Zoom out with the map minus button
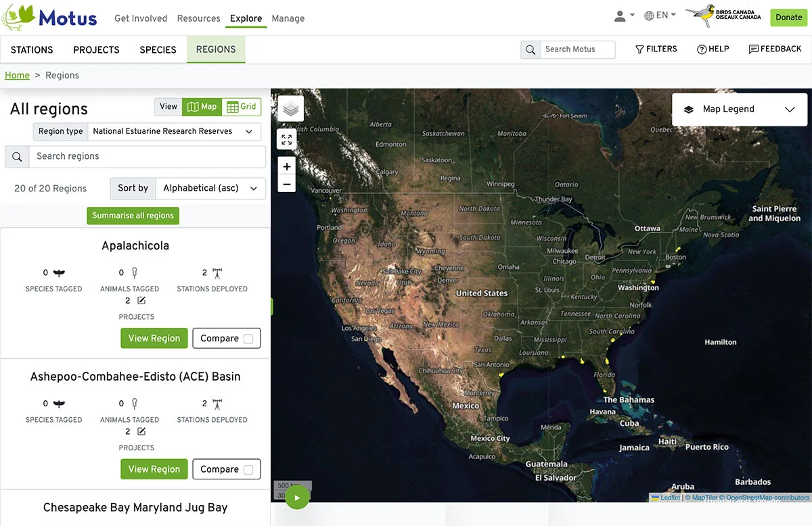 pyautogui.click(x=287, y=184)
